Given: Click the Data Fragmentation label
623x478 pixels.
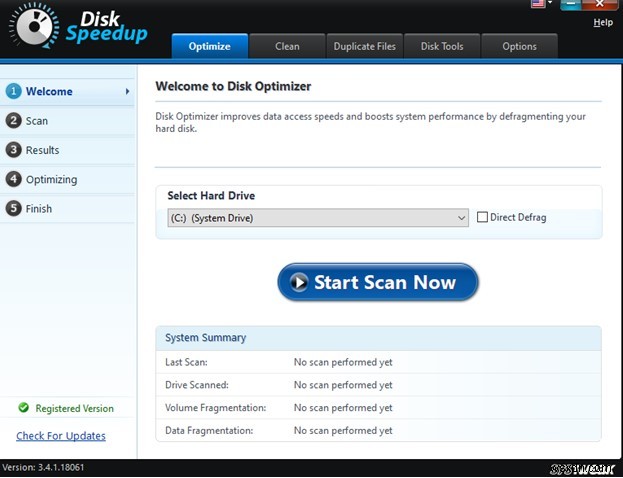Looking at the screenshot, I should 209,430.
